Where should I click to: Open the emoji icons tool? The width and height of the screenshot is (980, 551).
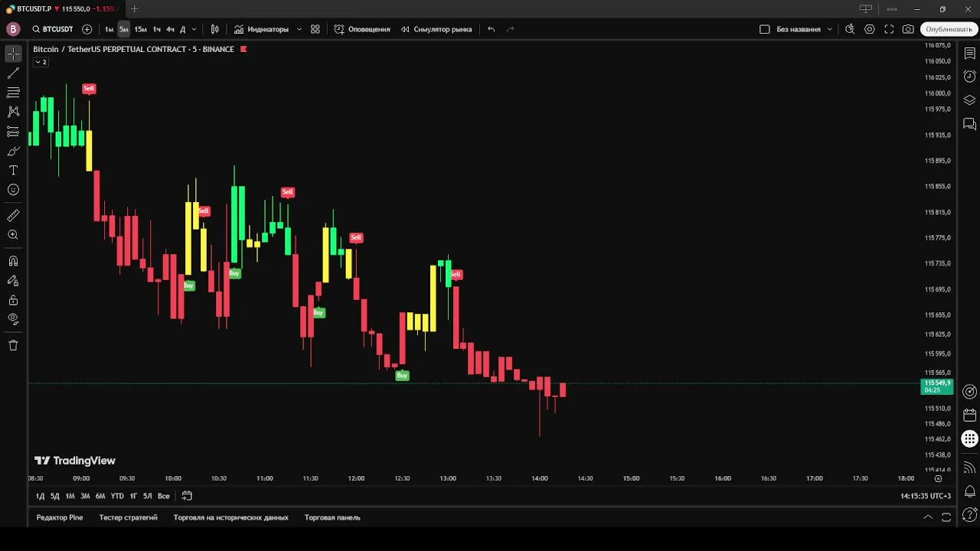(13, 190)
